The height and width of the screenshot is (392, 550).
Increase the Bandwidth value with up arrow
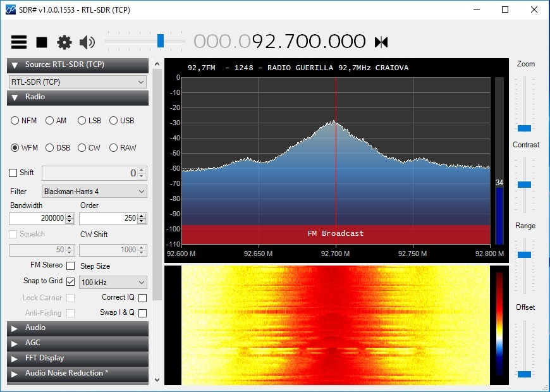70,216
